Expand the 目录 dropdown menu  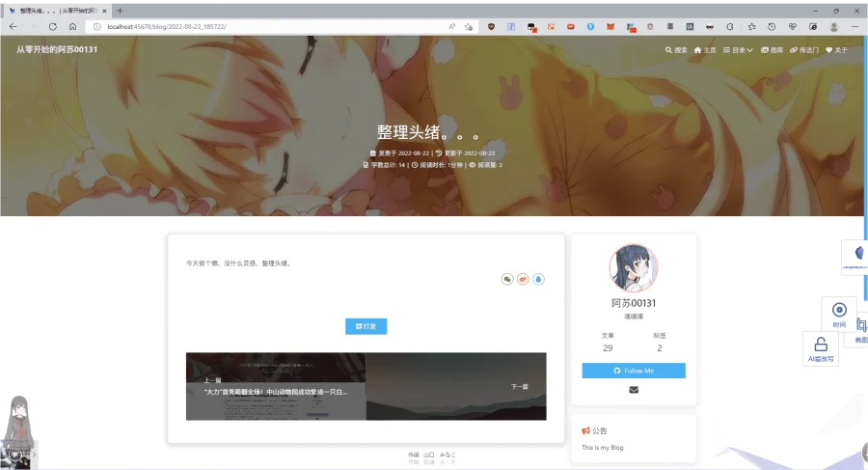click(x=738, y=50)
